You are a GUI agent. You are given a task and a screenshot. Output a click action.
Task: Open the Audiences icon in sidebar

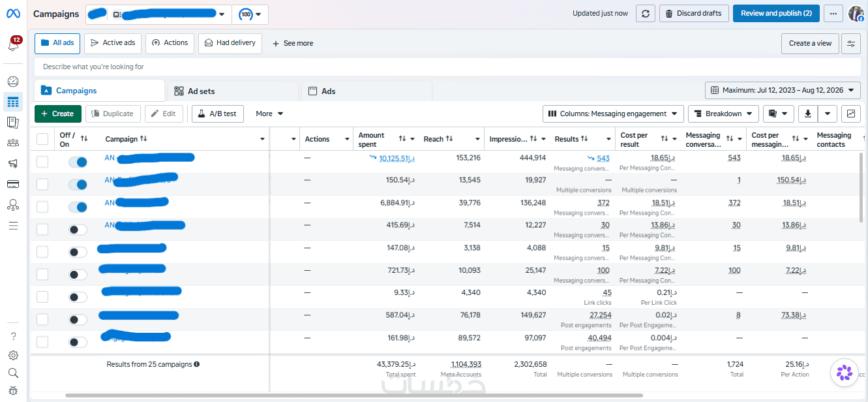pos(13,143)
